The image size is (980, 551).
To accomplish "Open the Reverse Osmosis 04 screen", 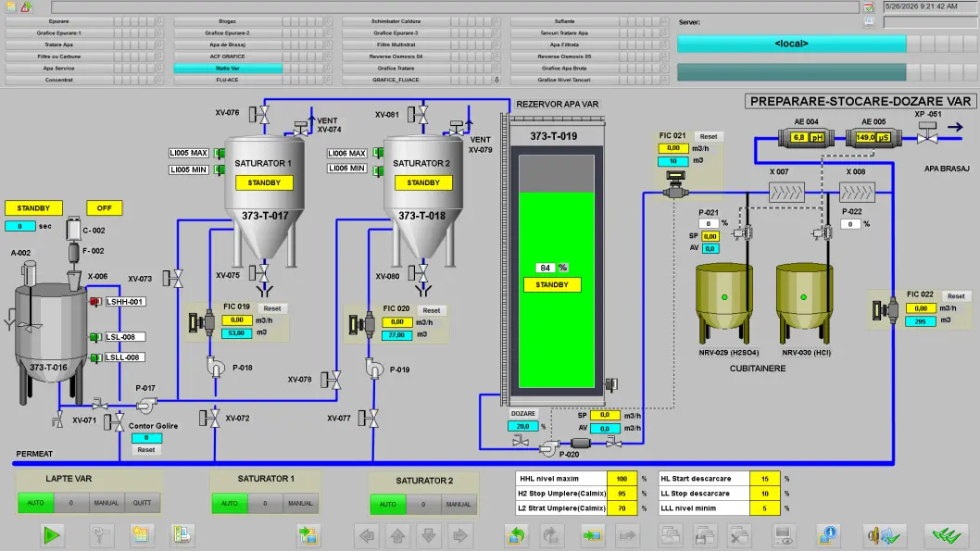I will [396, 56].
